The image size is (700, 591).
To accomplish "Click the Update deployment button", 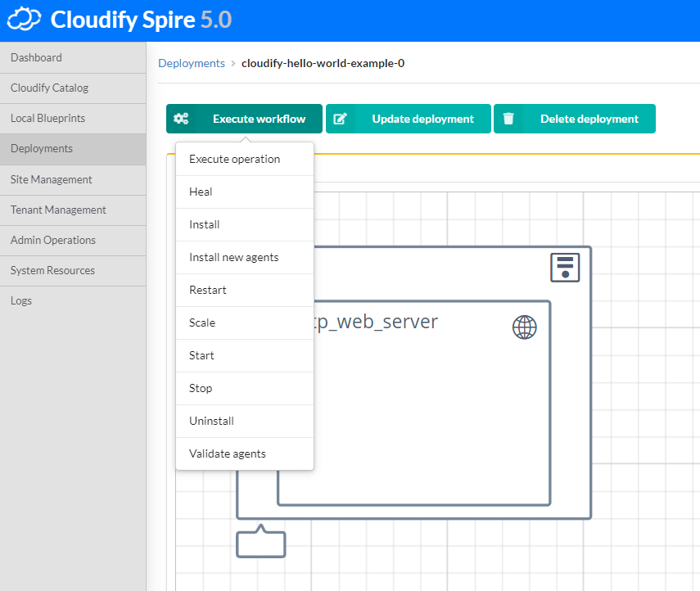I will (408, 118).
